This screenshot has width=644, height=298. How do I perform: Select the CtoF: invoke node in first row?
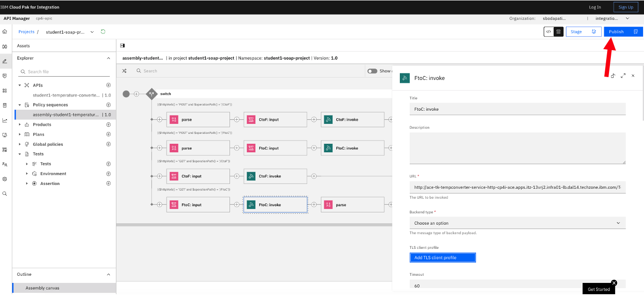352,120
